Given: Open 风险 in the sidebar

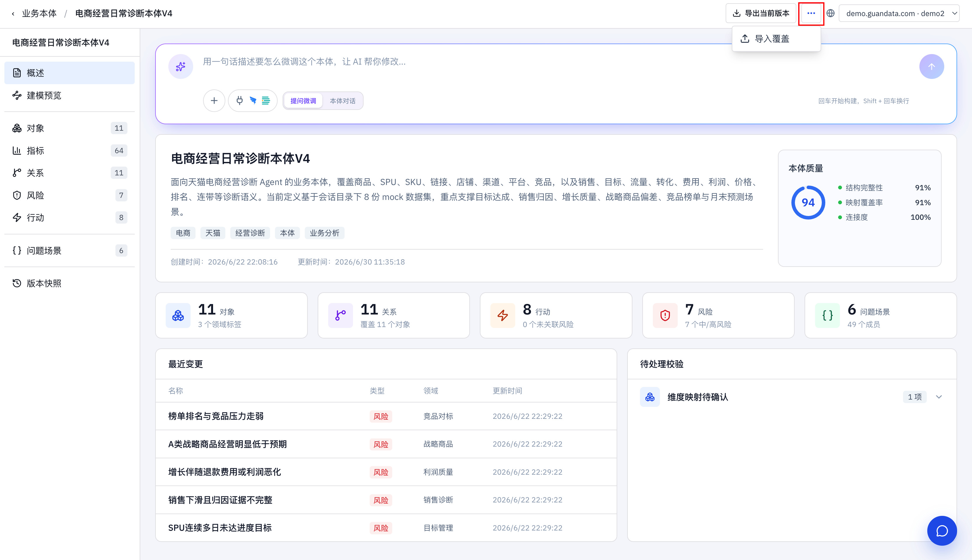Looking at the screenshot, I should coord(70,195).
